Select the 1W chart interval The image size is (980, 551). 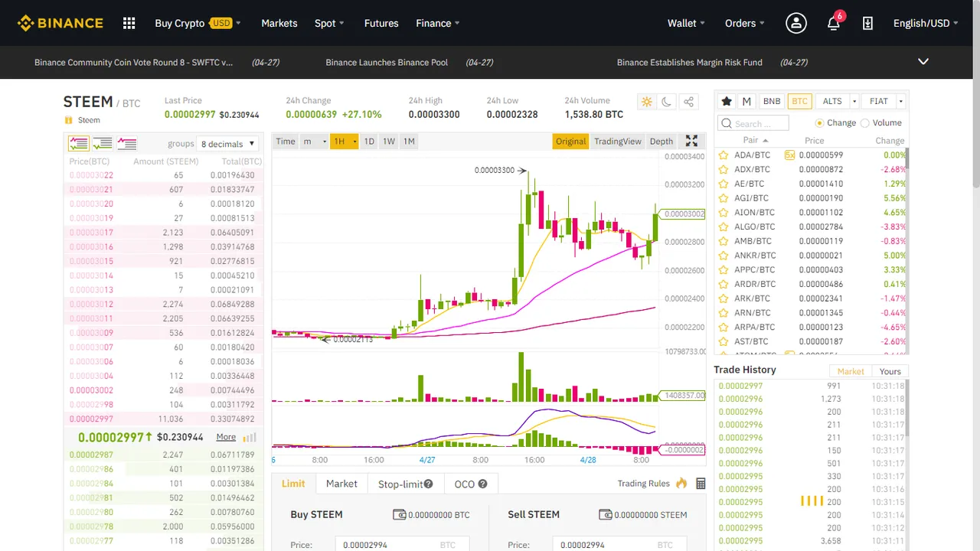pos(389,141)
